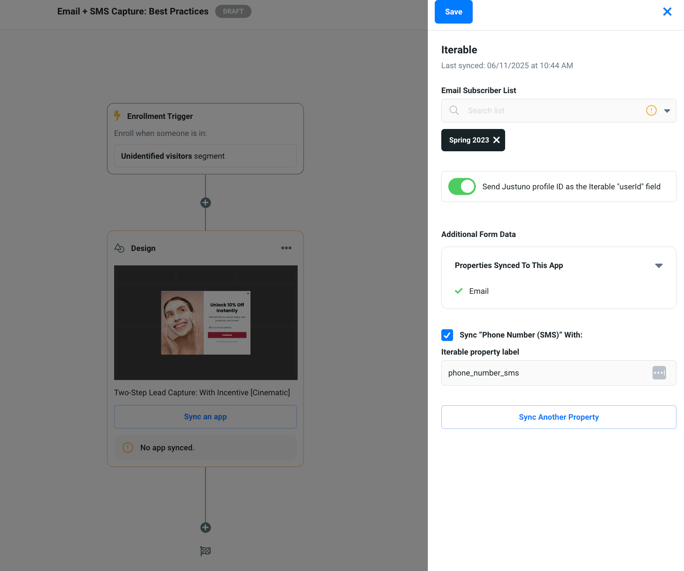Click the finish flag icon at workflow end
The image size is (684, 571).
click(205, 551)
